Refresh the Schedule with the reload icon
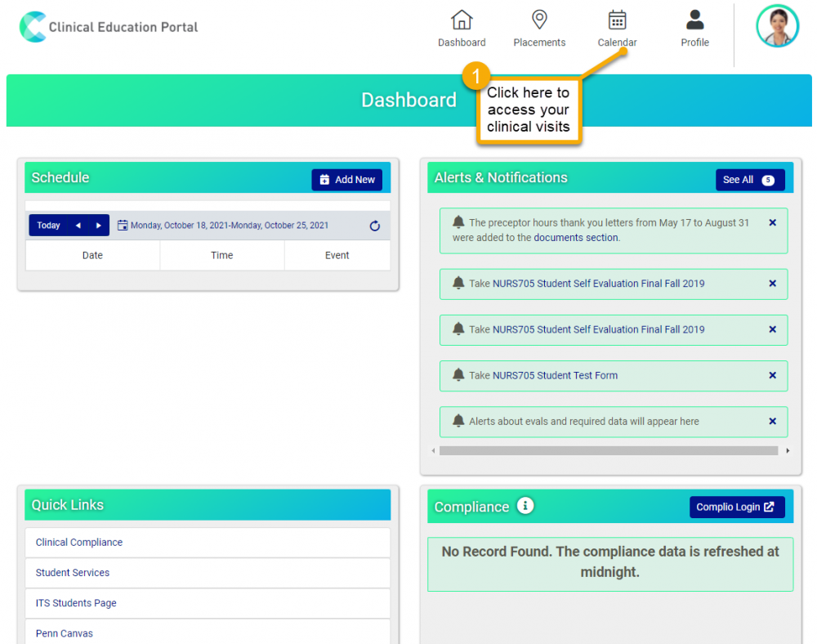 (374, 226)
